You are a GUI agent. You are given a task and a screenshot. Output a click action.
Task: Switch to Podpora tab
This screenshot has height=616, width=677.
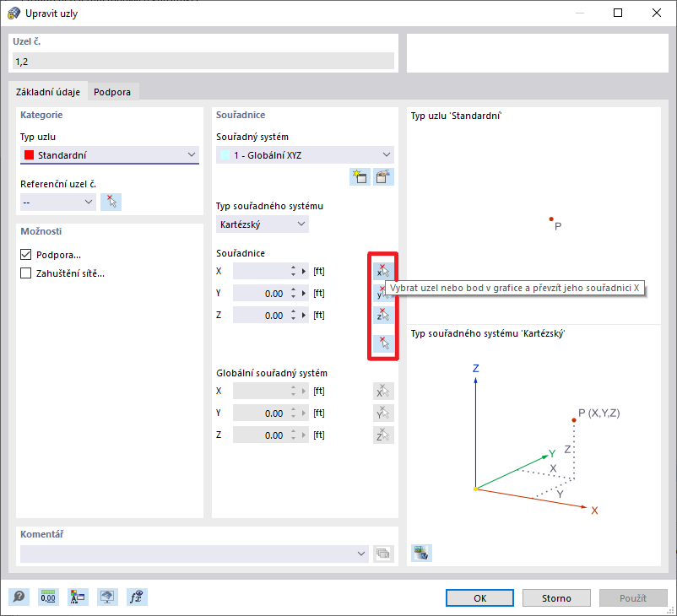point(112,92)
